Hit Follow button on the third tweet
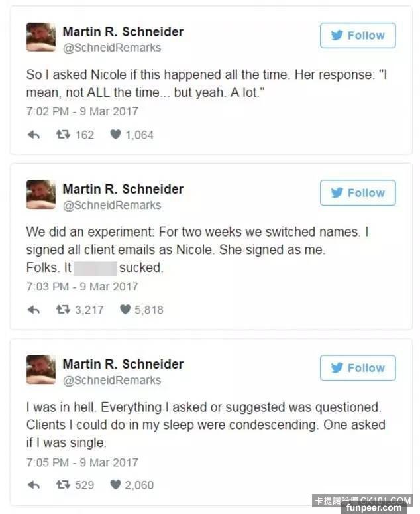This screenshot has width=420, height=514. point(358,368)
